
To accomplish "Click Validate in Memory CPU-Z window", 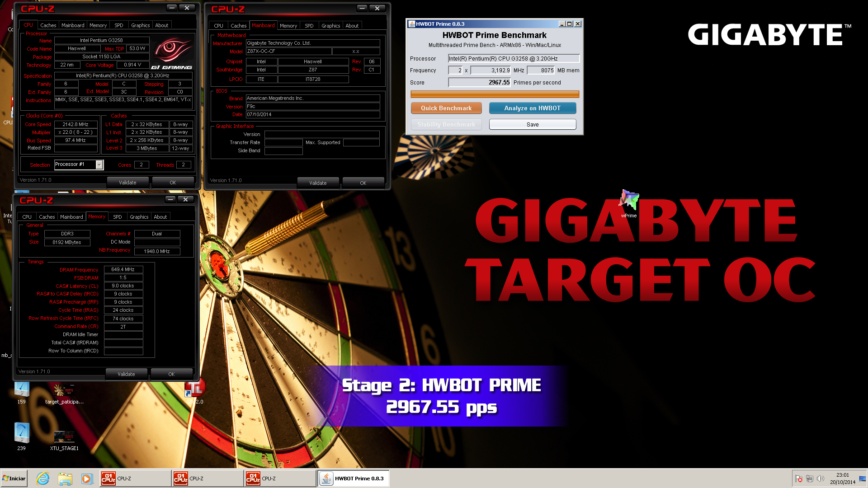I will [126, 374].
